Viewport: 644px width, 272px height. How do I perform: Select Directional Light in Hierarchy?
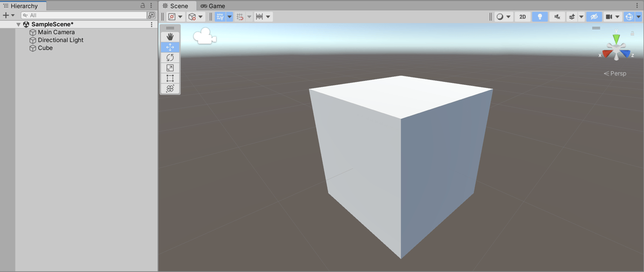click(x=61, y=40)
